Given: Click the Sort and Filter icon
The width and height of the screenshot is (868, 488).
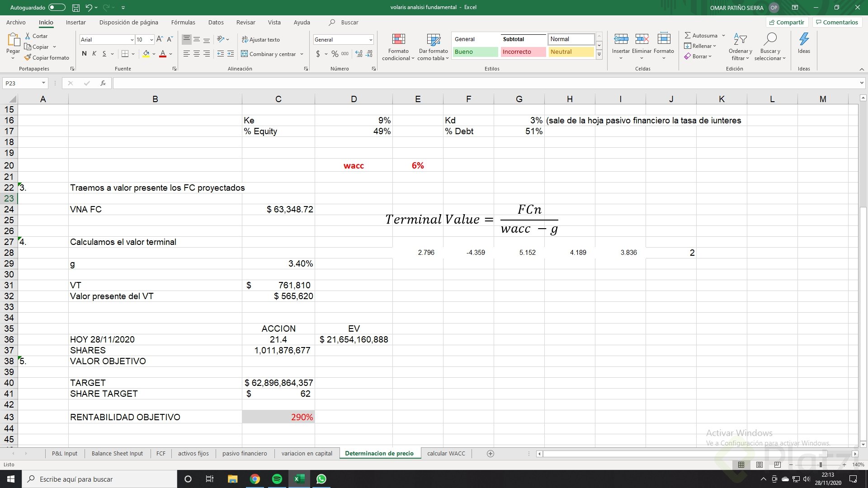Looking at the screenshot, I should (740, 40).
